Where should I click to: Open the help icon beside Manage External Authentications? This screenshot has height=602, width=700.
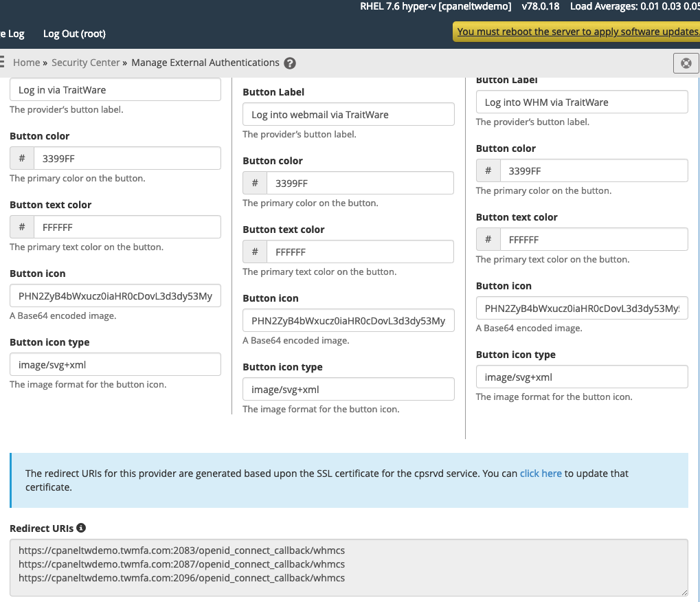(290, 63)
